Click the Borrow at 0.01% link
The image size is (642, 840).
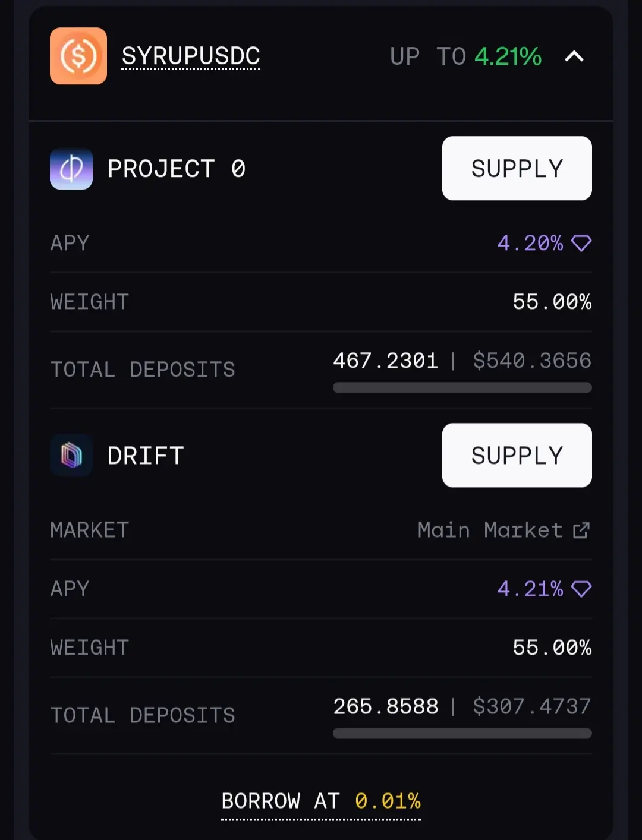(321, 801)
